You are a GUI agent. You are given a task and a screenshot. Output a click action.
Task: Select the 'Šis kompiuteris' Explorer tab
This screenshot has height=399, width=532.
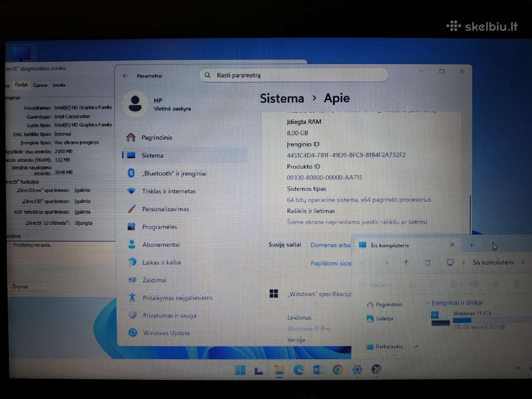(407, 245)
